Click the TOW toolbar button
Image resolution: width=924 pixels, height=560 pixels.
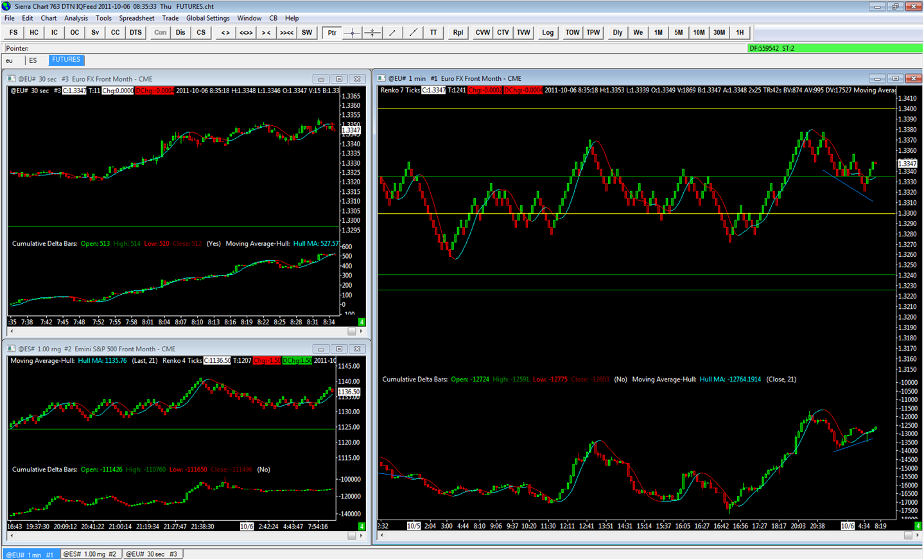(573, 33)
